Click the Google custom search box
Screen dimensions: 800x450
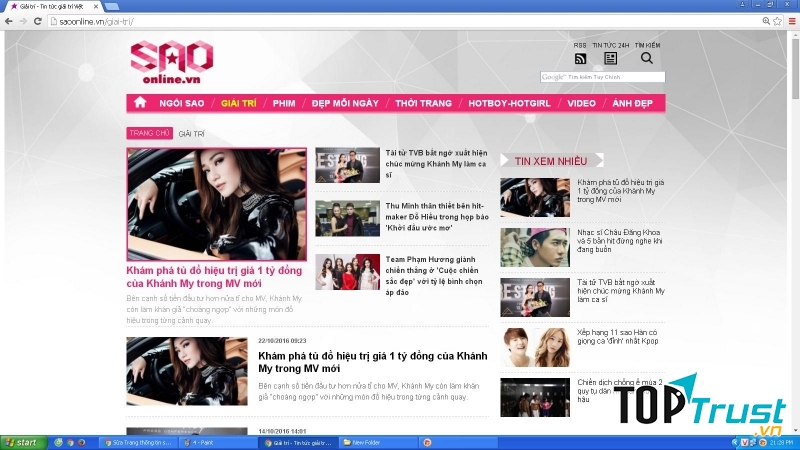[x=603, y=77]
